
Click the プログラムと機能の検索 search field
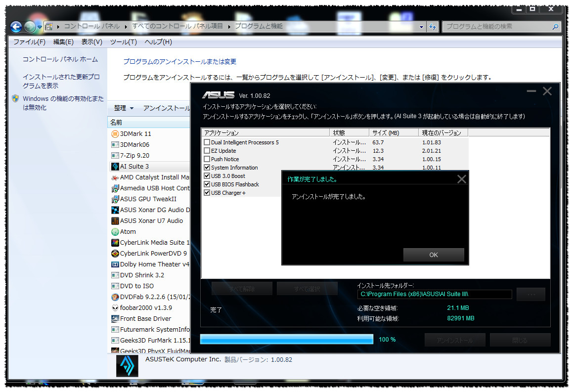pos(497,27)
